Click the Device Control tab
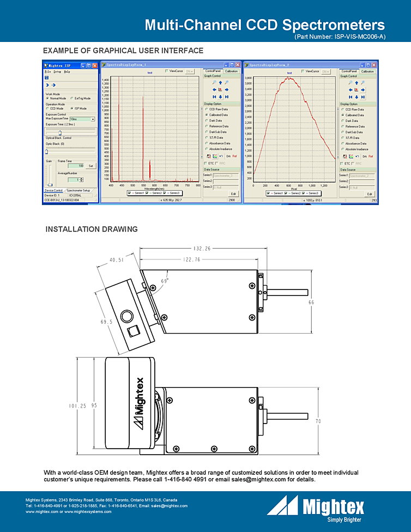This screenshot has height=532, width=411. (53, 190)
